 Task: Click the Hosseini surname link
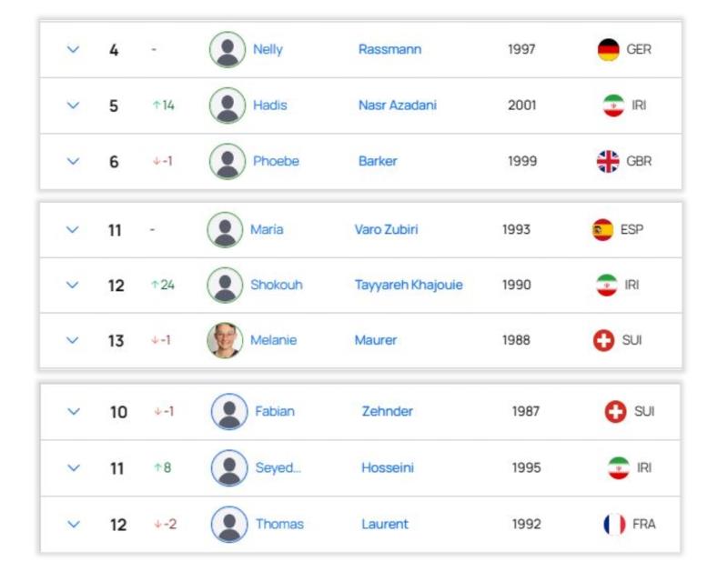click(388, 467)
